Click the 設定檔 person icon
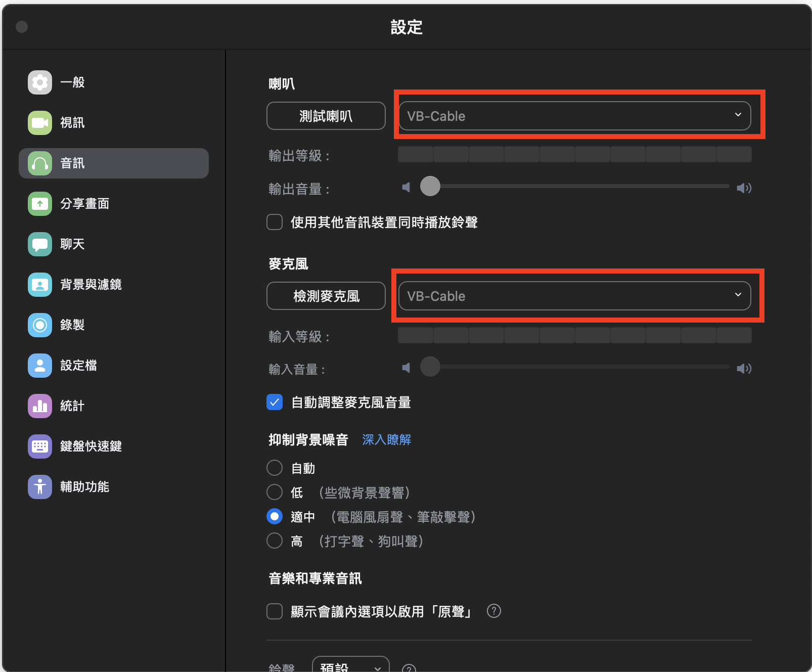This screenshot has width=812, height=672. pyautogui.click(x=40, y=366)
